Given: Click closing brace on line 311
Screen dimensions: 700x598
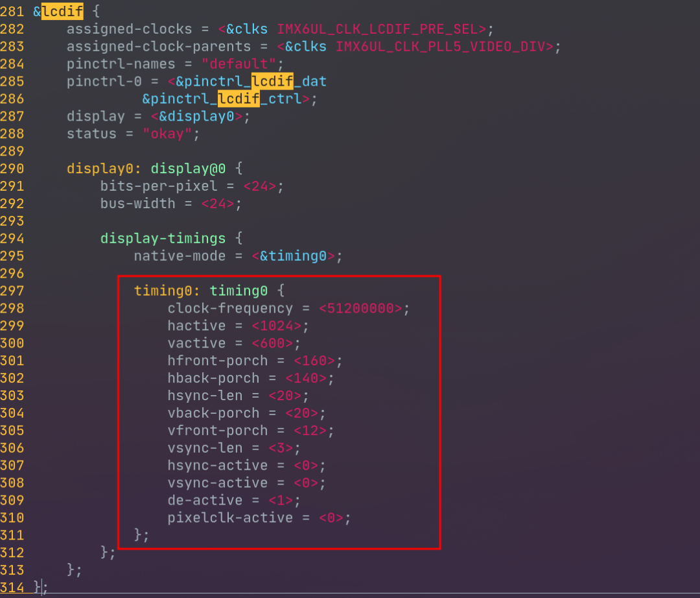Looking at the screenshot, I should [138, 535].
